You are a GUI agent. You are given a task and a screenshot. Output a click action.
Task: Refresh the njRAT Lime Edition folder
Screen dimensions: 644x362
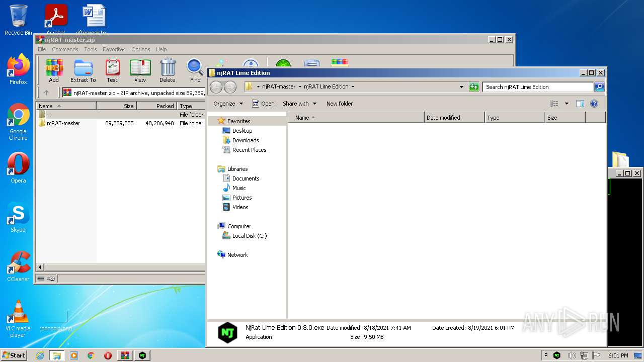click(474, 87)
